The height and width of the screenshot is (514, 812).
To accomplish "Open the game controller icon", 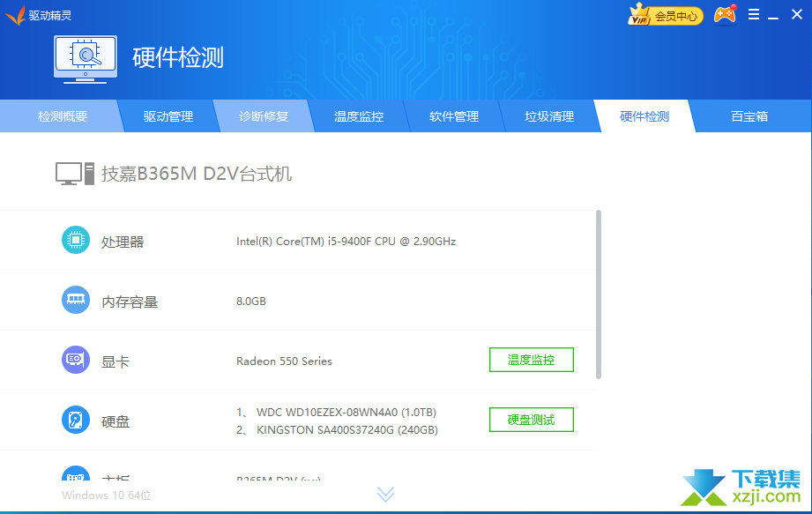I will (725, 14).
